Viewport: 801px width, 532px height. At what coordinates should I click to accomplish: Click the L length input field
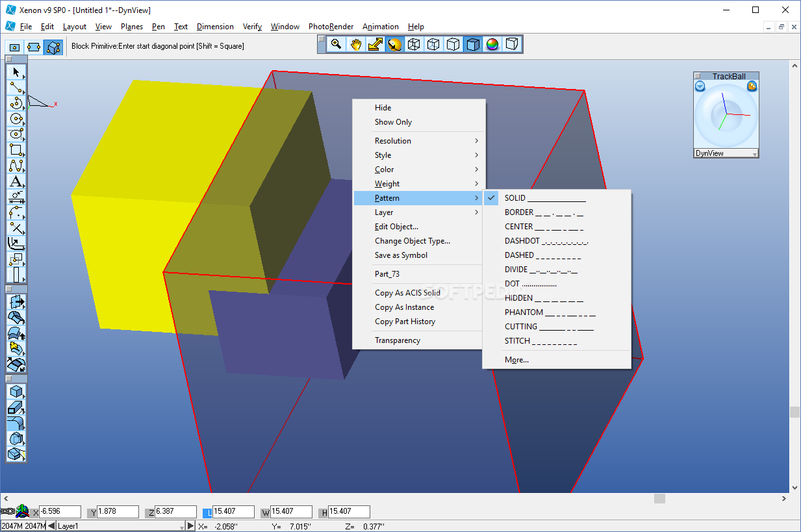point(233,512)
